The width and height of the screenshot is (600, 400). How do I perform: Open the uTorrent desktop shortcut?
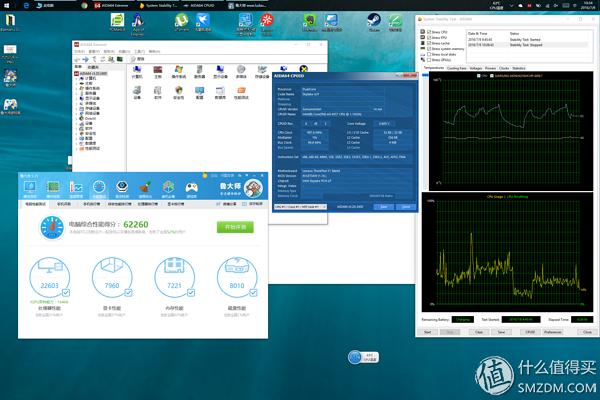coord(181,23)
